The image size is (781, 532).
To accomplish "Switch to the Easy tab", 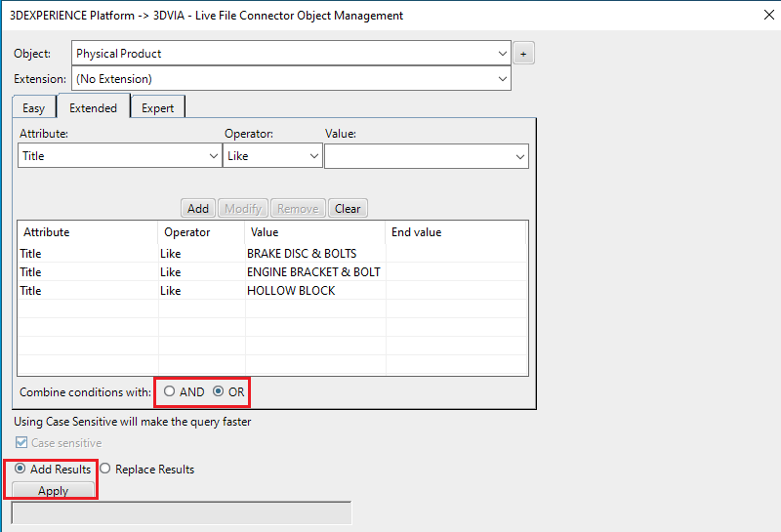I will pos(34,108).
